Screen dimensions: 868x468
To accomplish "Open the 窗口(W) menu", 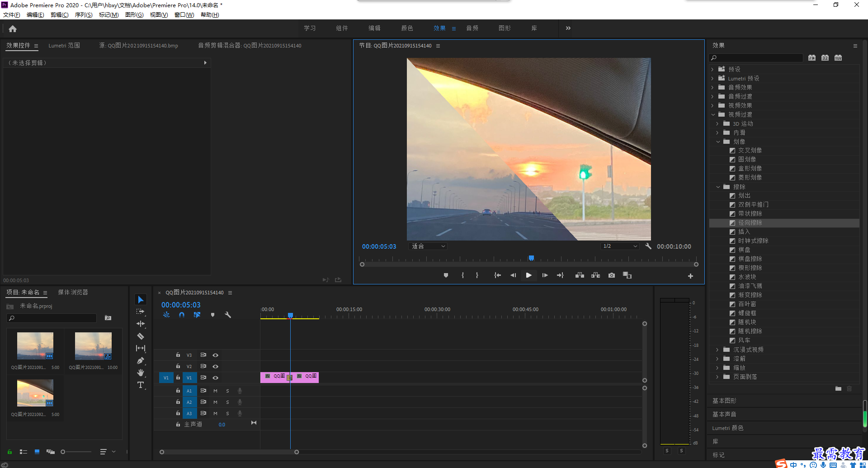I will [x=184, y=15].
